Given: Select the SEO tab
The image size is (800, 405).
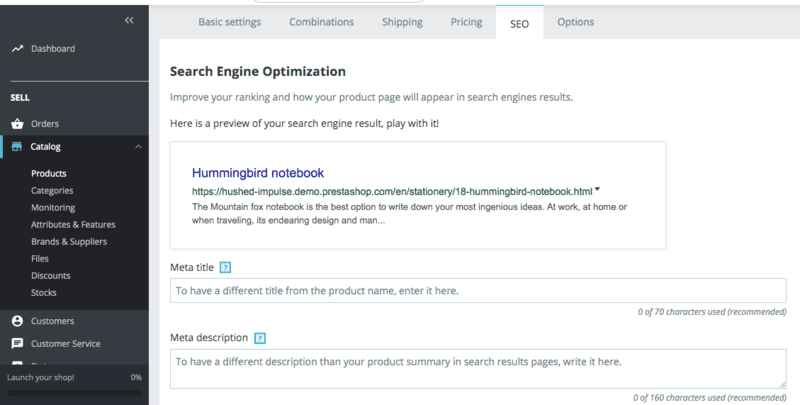Looking at the screenshot, I should 519,23.
